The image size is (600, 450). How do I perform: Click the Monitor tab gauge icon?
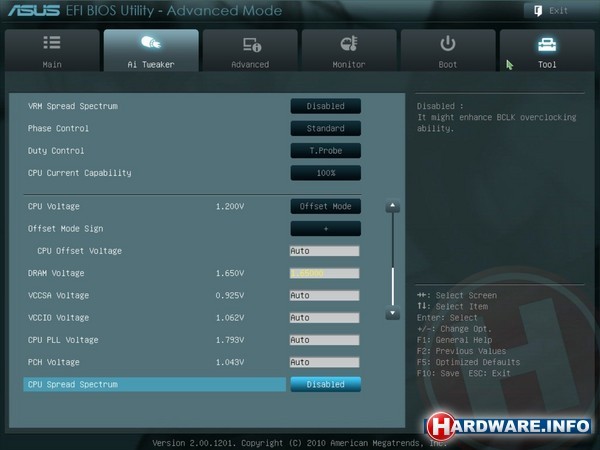(x=349, y=44)
